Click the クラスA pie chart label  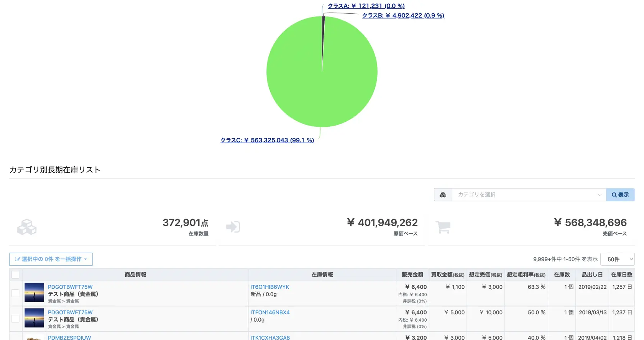(366, 6)
